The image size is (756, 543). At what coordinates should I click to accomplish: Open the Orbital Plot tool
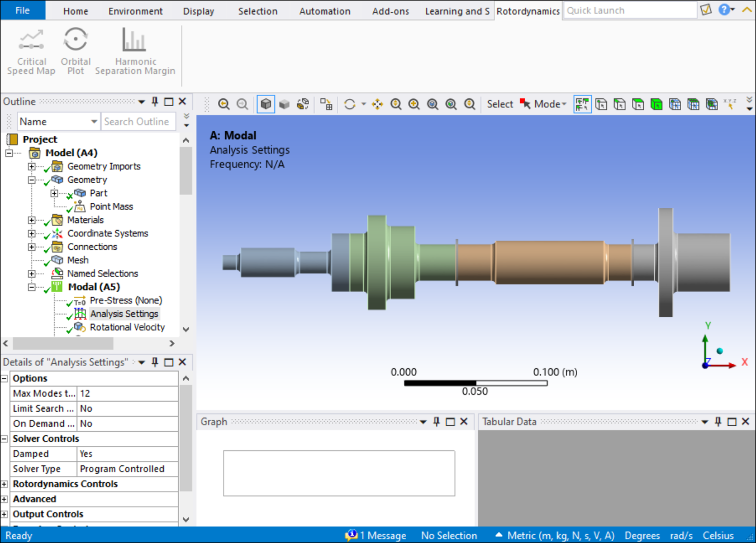(75, 50)
